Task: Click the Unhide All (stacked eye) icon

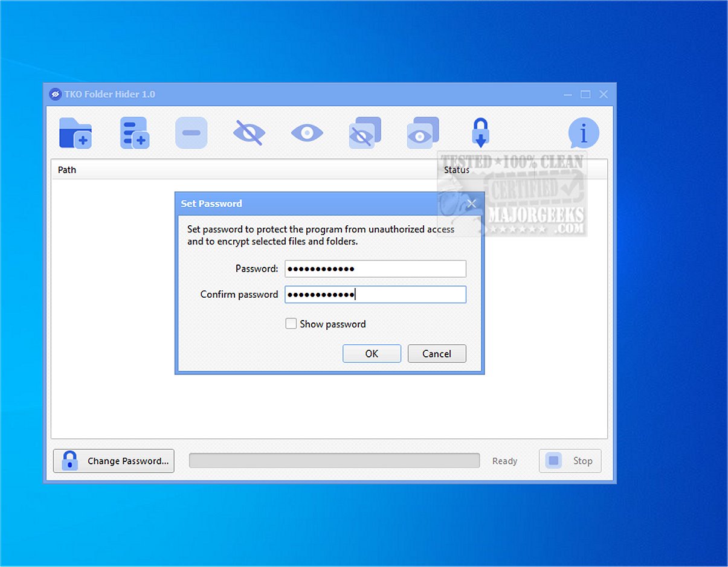Action: pyautogui.click(x=423, y=133)
